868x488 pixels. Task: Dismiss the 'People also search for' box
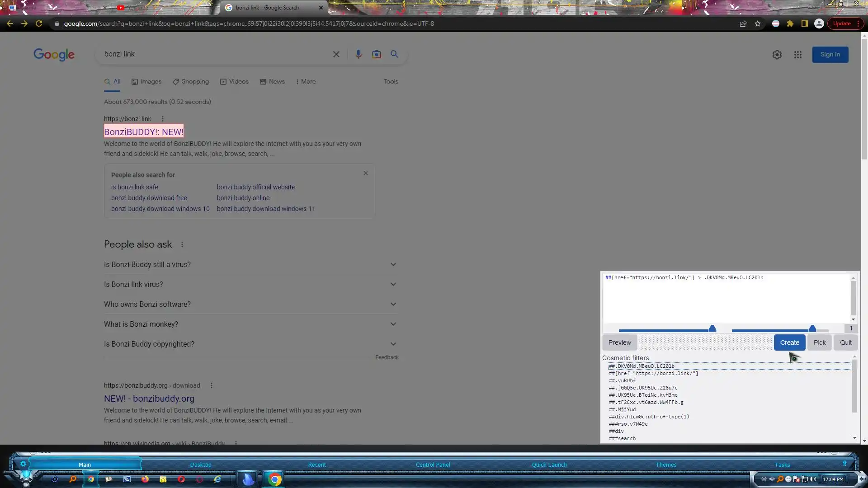pyautogui.click(x=365, y=174)
